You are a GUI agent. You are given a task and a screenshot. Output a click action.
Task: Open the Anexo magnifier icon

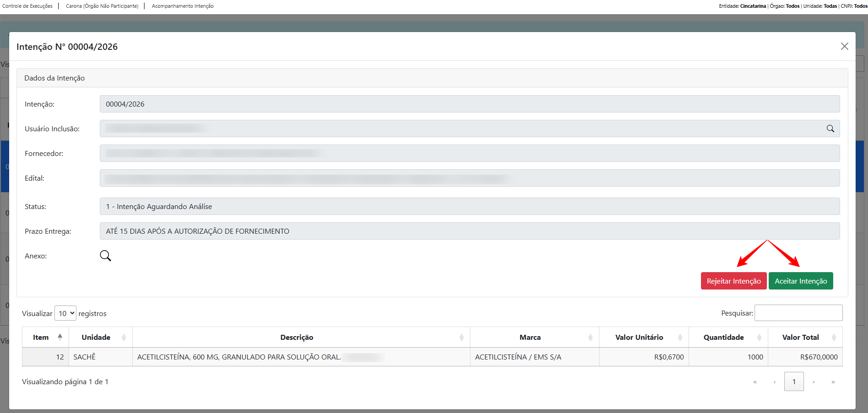pos(105,256)
